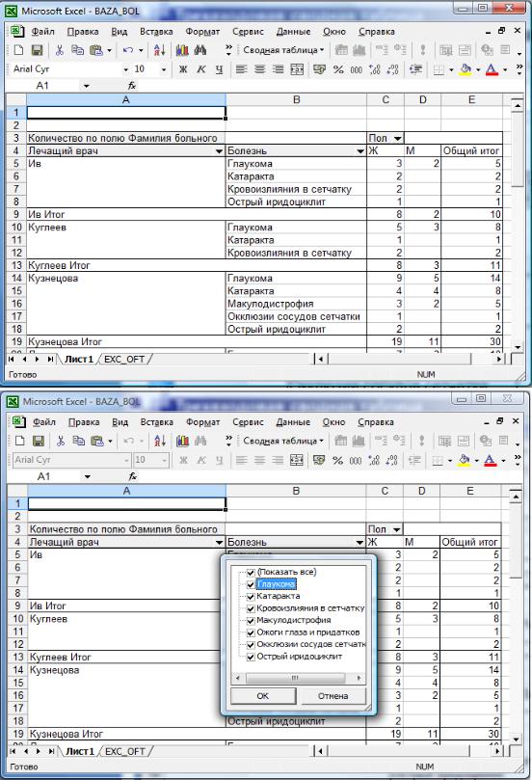Apply italic (К) in the upper Excel window
The height and width of the screenshot is (780, 532).
point(200,69)
